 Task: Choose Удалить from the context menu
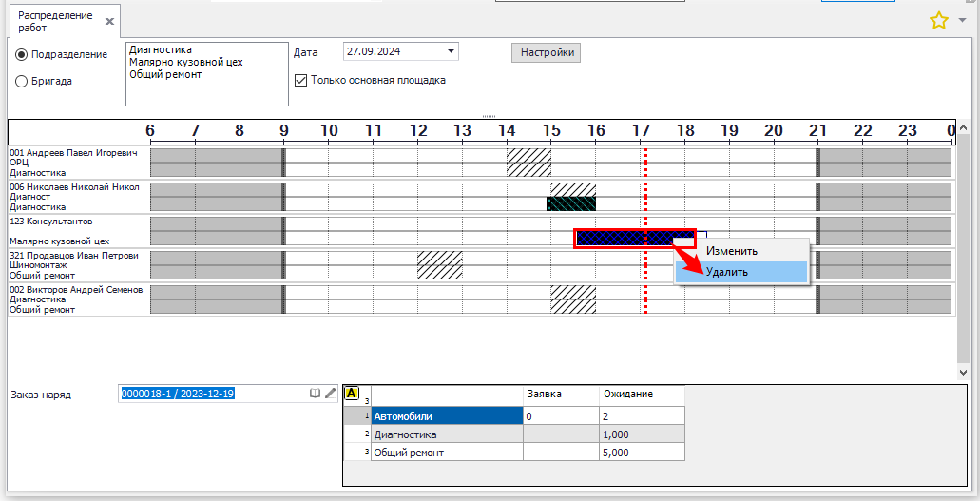pos(726,272)
